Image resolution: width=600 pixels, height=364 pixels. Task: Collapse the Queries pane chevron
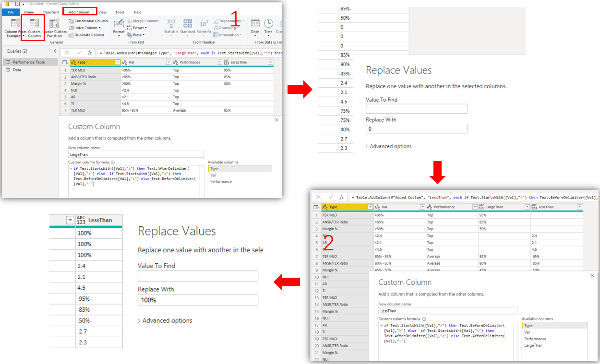[55, 51]
